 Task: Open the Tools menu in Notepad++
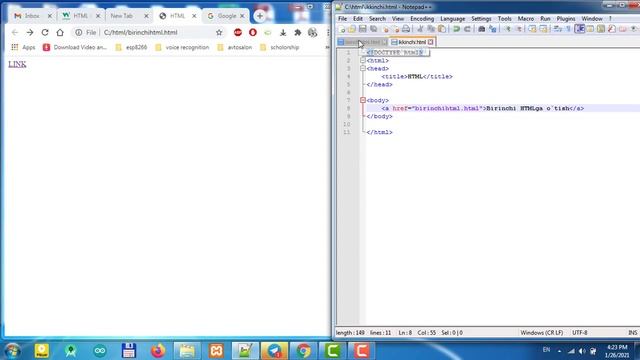[504, 19]
